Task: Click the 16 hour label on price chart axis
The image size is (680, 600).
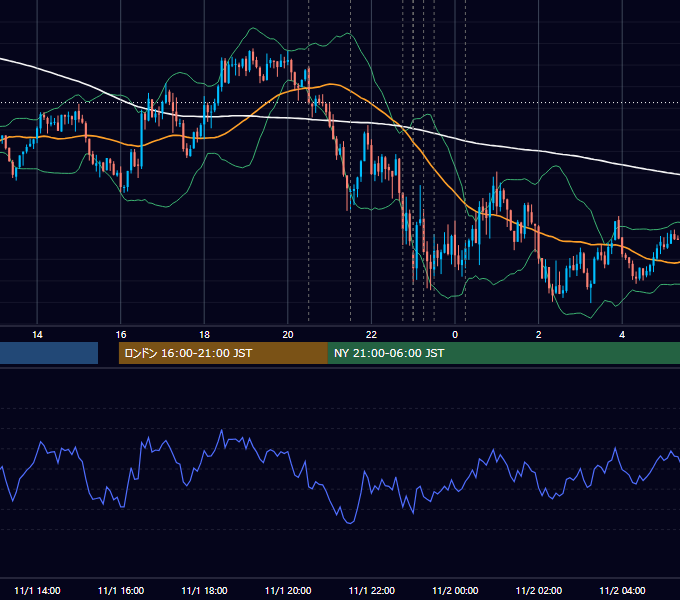Action: 121,335
